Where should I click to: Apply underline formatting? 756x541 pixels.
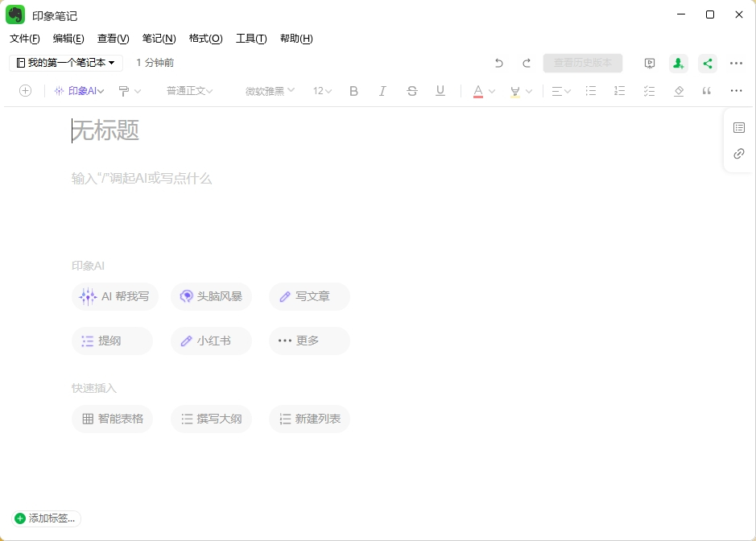point(440,90)
